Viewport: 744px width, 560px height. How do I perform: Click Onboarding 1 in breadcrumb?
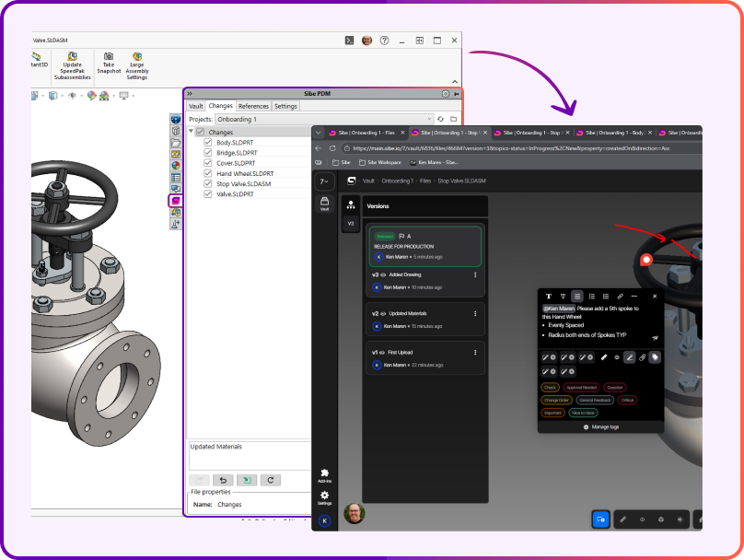point(397,181)
